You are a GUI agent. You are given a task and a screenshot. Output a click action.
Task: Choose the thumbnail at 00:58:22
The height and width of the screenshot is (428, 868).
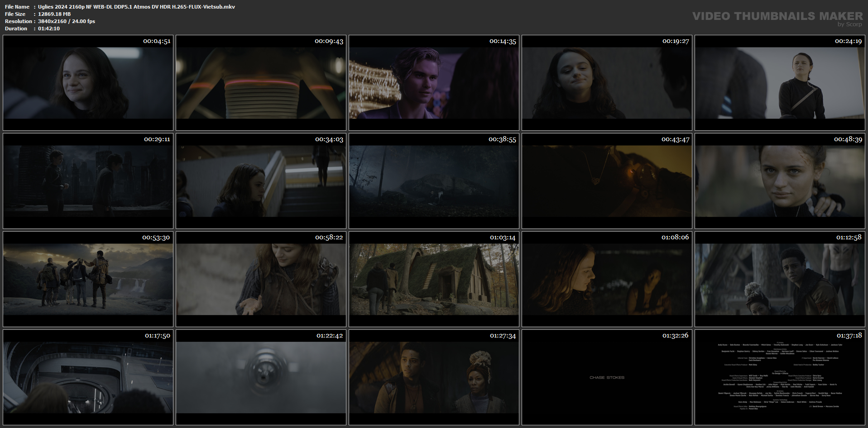click(261, 279)
